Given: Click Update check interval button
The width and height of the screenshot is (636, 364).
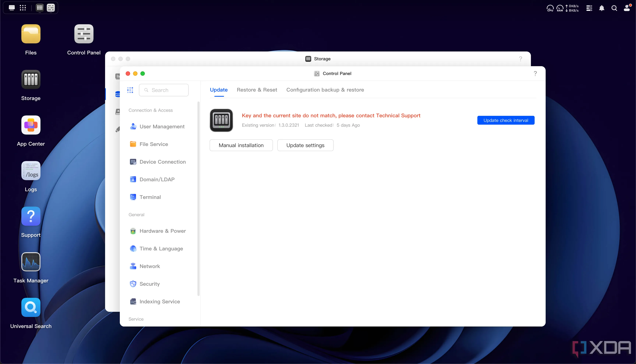Looking at the screenshot, I should [506, 120].
